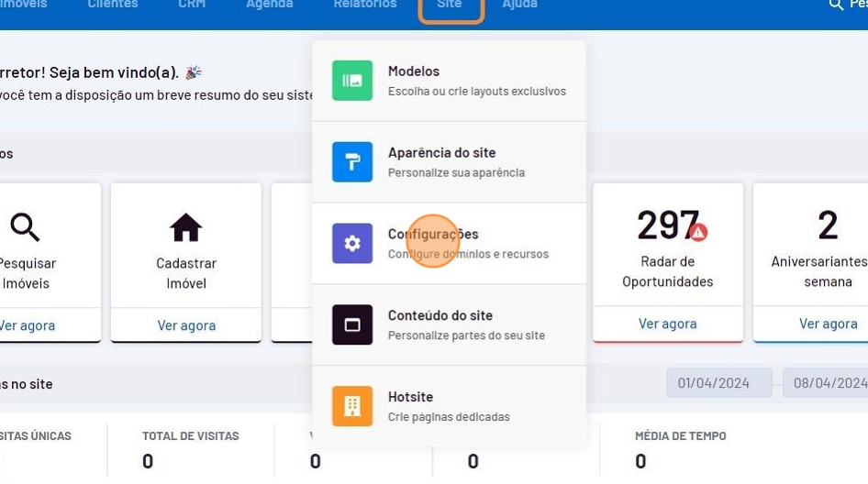Image resolution: width=868 pixels, height=484 pixels.
Task: Click the green Modelos layout icon
Action: tap(352, 81)
